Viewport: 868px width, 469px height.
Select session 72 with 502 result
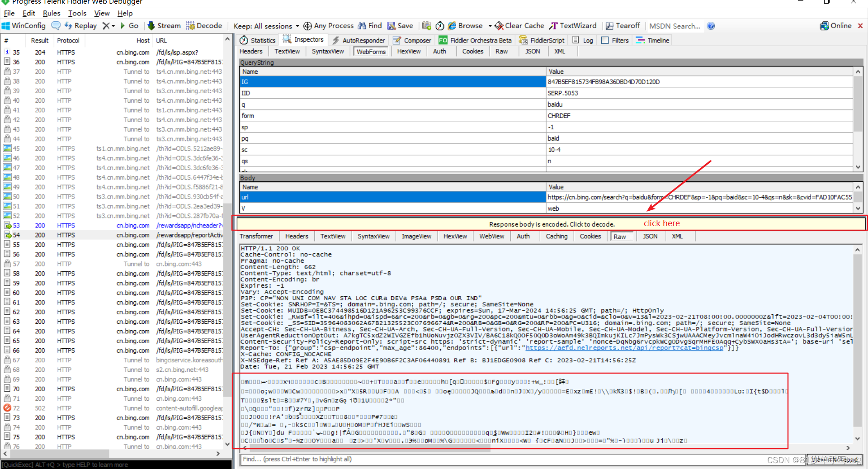point(113,408)
